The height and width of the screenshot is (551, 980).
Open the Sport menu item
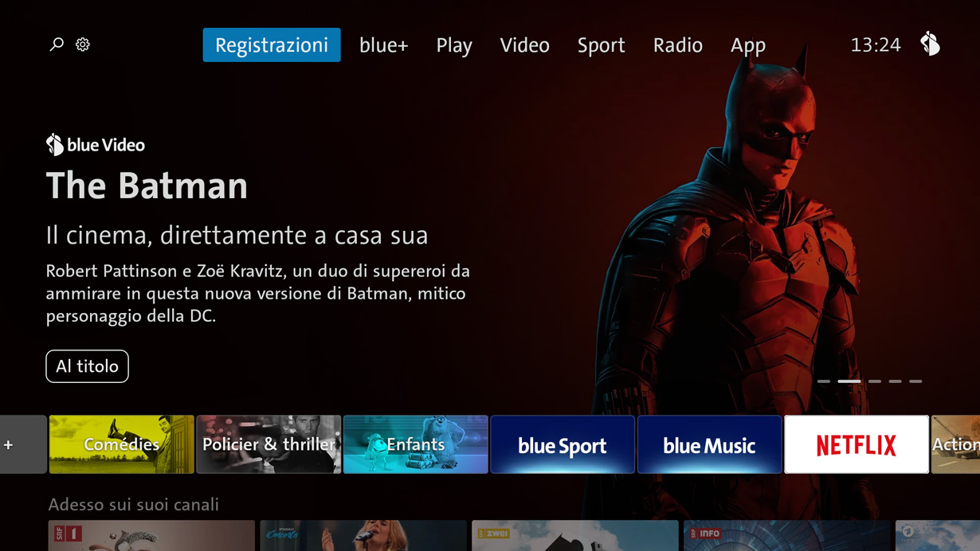coord(602,45)
